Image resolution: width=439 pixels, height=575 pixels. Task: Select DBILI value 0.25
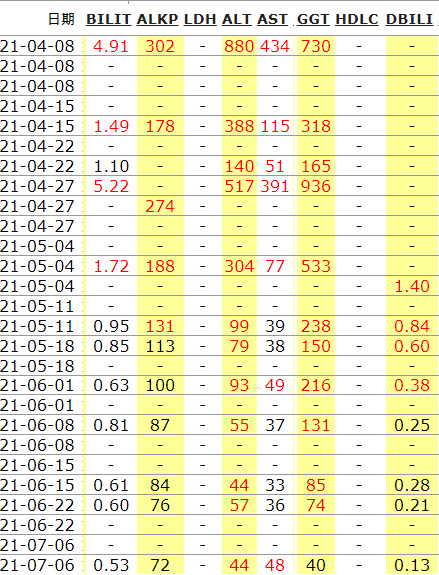[x=411, y=425]
